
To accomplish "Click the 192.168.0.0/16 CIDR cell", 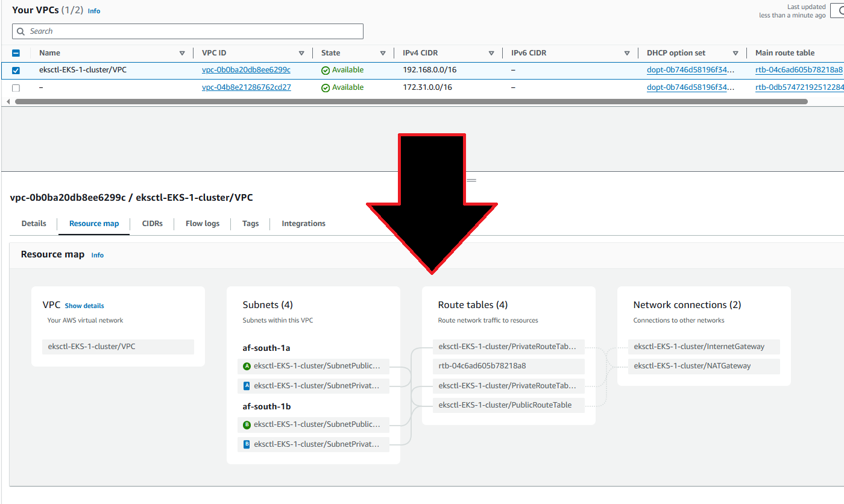I will tap(430, 70).
